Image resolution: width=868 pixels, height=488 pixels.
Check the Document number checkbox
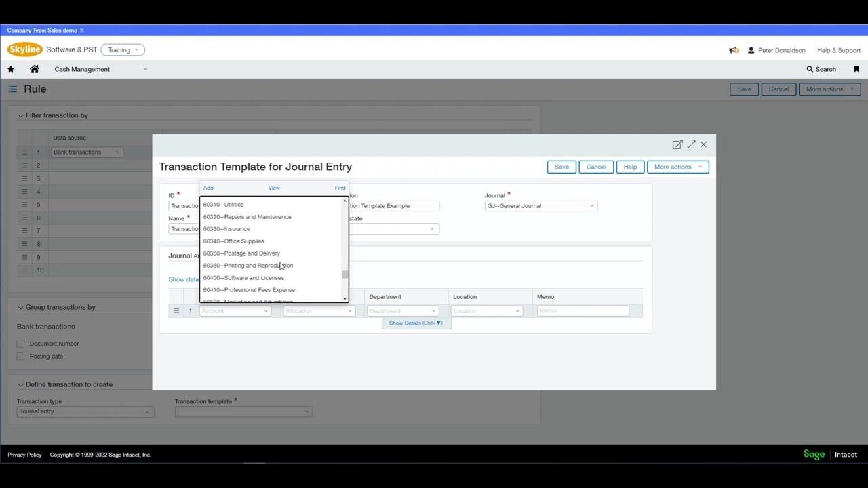(20, 344)
